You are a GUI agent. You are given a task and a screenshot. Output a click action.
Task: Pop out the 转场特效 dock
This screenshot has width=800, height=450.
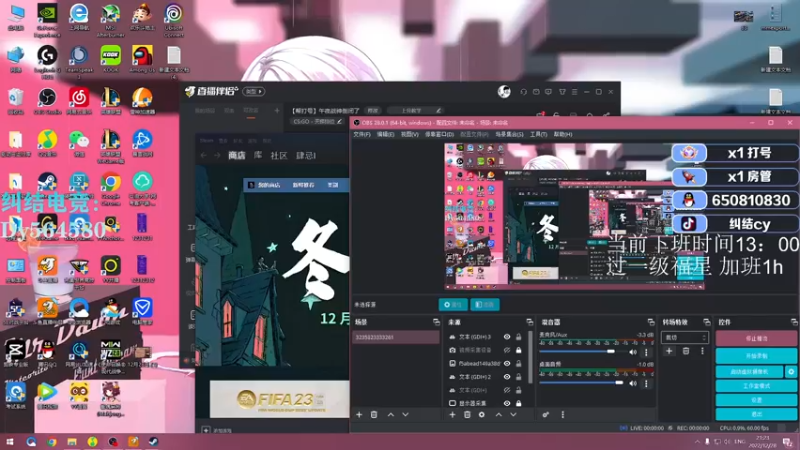click(707, 322)
